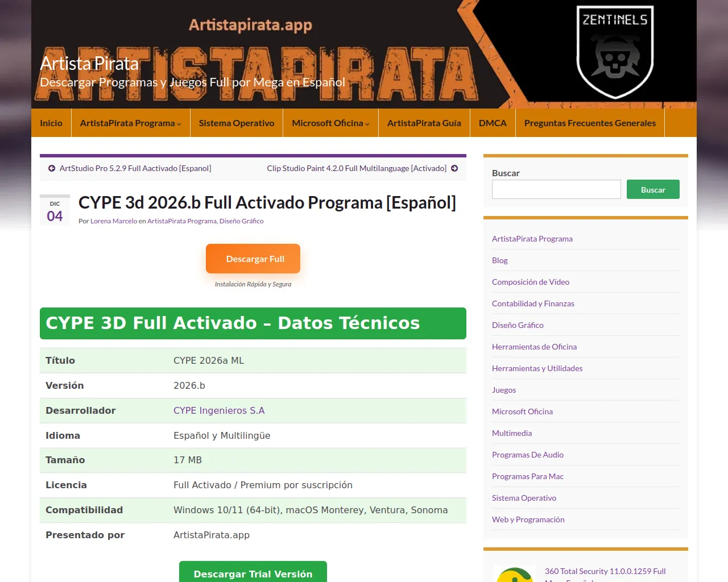The image size is (728, 582).
Task: Go to the Inicio menu item
Action: 51,123
